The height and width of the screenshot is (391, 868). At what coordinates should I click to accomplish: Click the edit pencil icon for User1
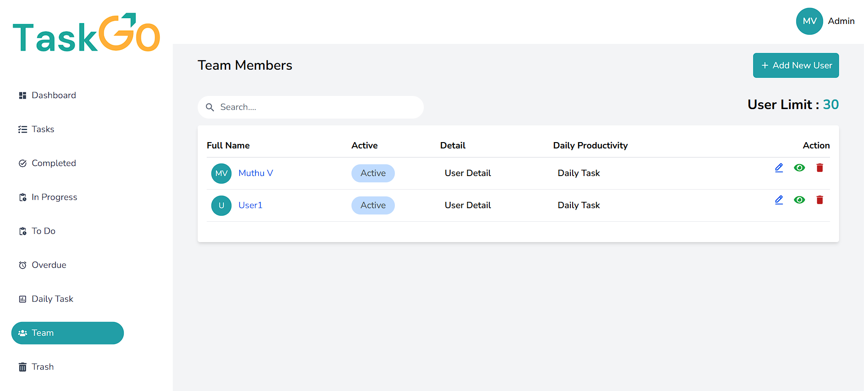[x=778, y=200]
